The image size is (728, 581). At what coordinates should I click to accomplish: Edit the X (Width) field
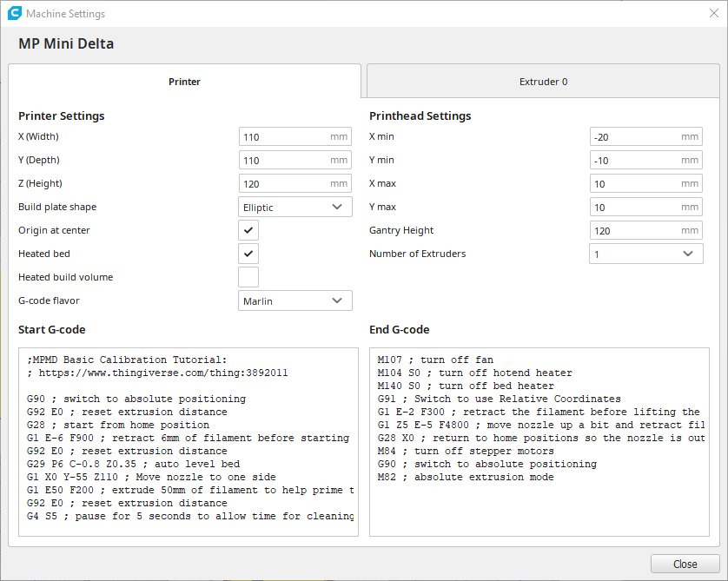[295, 137]
